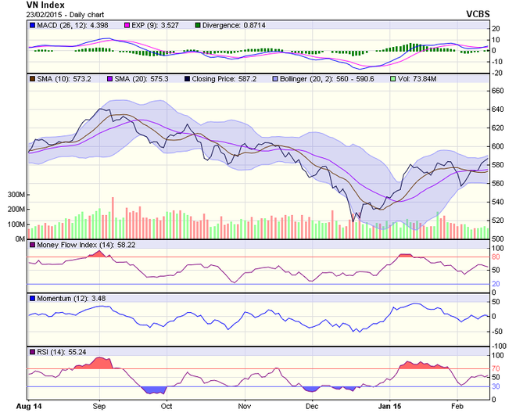The width and height of the screenshot is (516, 420).
Task: Click the Oct date axis label
Action: click(166, 407)
